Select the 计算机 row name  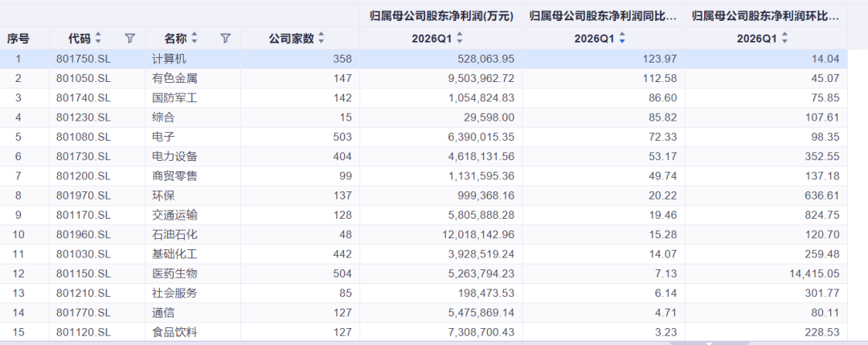click(x=169, y=59)
